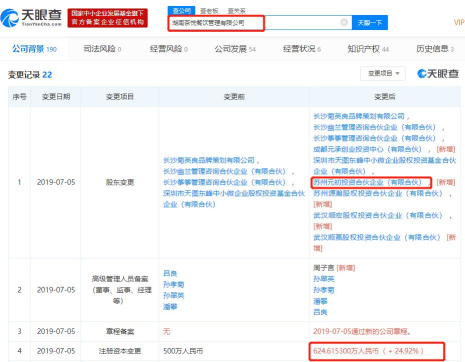Open the 司法风险 tab
Screen dimensions: 465x362
(102, 49)
